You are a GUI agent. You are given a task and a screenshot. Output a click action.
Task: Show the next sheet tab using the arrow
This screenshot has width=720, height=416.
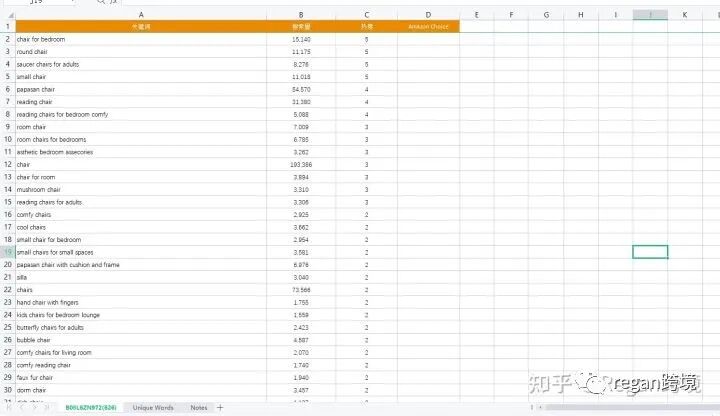[34, 407]
